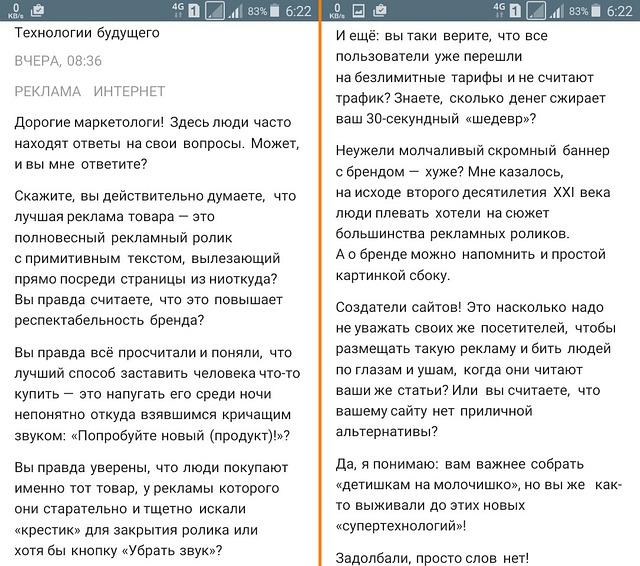Tap the title Технологии будущего

click(x=87, y=33)
